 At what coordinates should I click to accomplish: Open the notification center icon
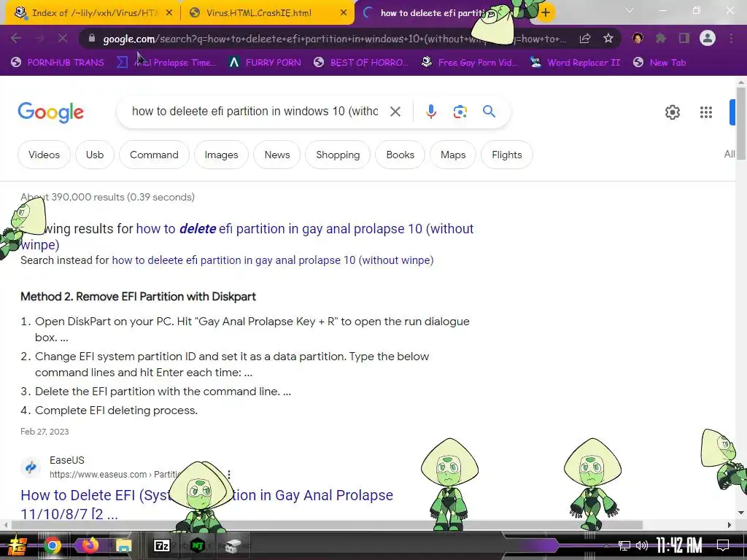coord(723,545)
